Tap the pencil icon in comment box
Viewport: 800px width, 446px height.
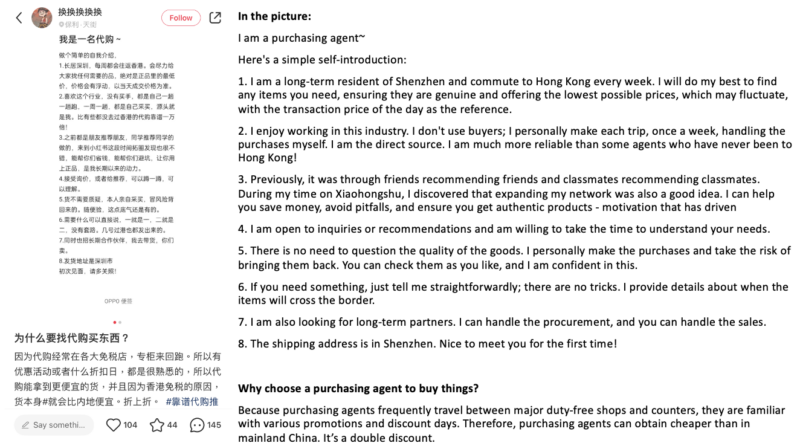point(24,425)
